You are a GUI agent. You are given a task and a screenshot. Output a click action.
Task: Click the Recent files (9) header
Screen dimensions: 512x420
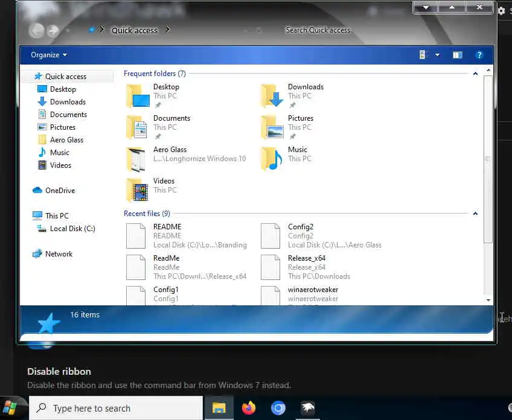coord(147,214)
